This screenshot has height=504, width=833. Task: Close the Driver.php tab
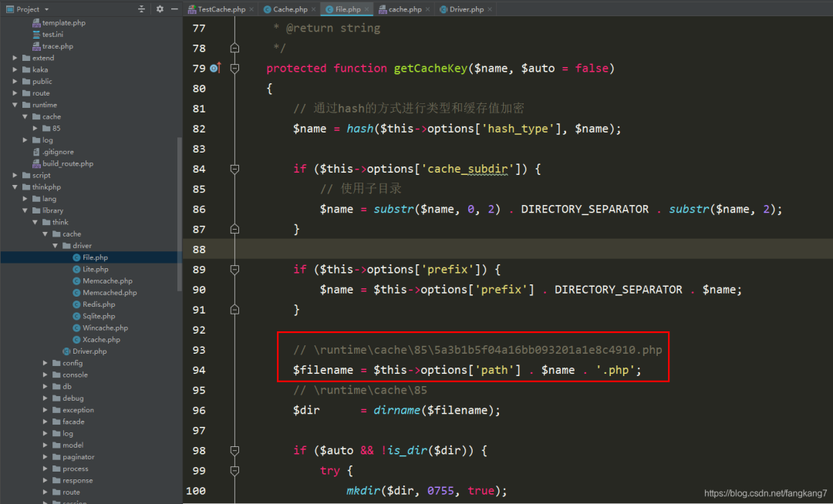[489, 9]
